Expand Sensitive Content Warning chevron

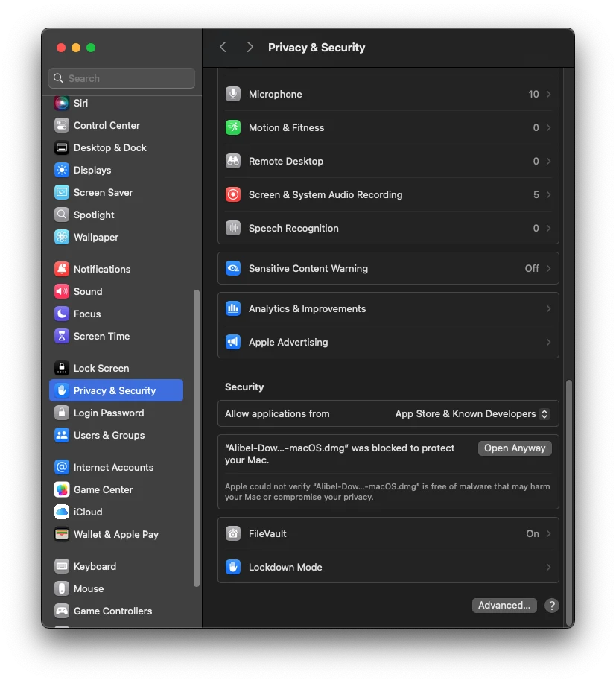548,268
